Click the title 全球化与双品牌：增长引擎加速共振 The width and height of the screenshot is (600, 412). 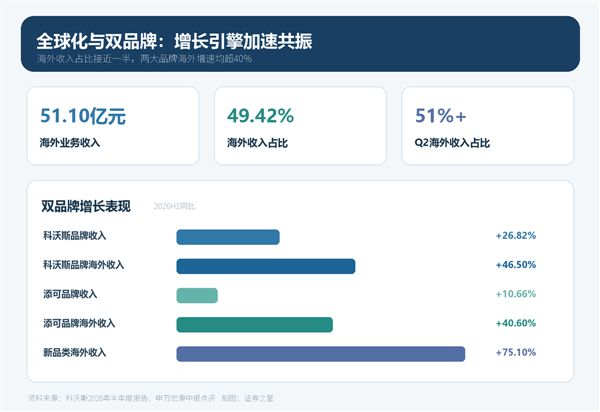(174, 41)
